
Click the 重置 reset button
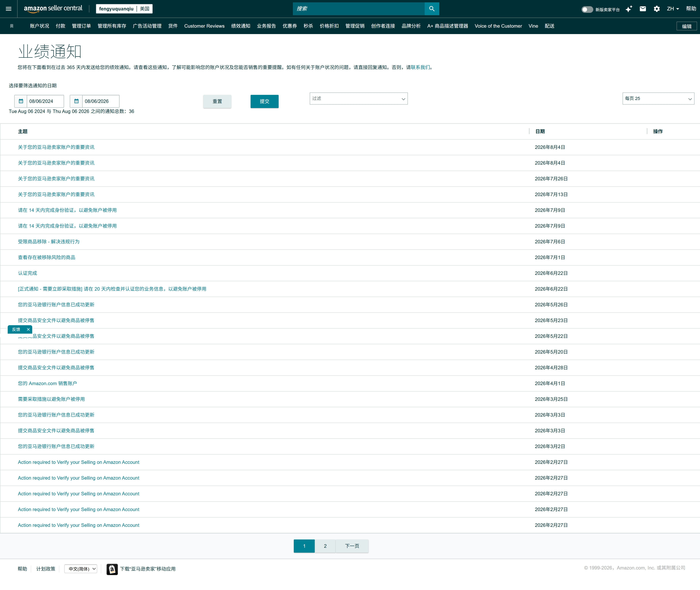click(217, 101)
